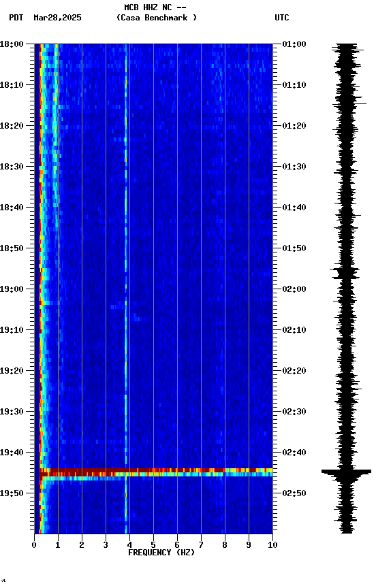The image size is (376, 588).
Task: Select the (Casa Benchmark ) subtitle
Action: (157, 17)
